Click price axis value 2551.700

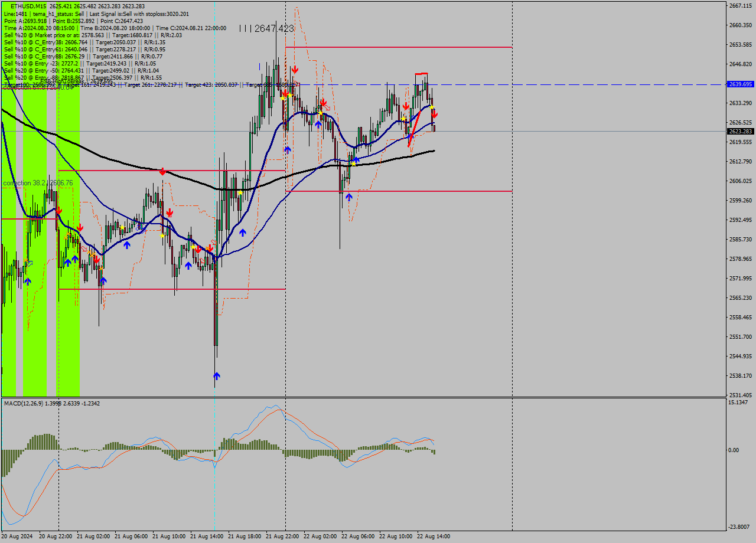click(740, 337)
